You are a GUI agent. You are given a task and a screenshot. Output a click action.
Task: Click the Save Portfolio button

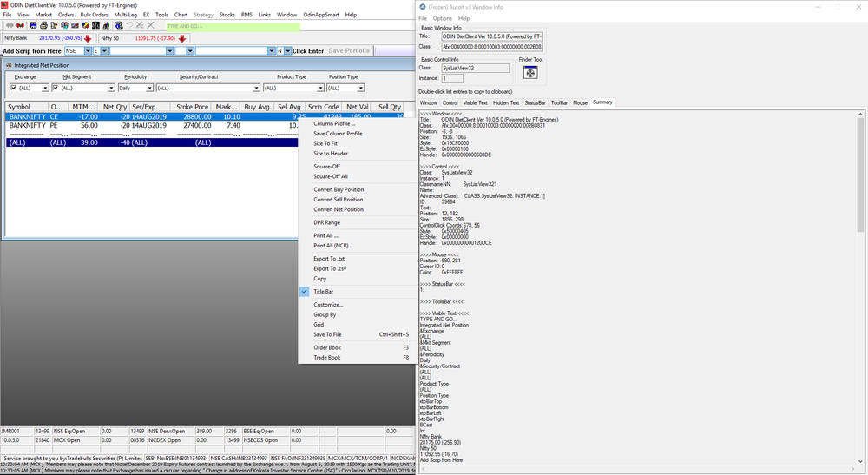[349, 51]
